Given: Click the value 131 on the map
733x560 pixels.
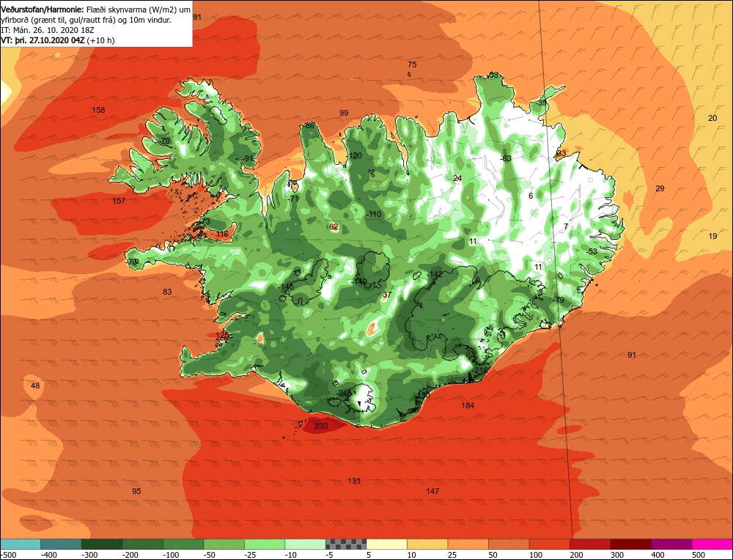Looking at the screenshot, I should coord(354,481).
